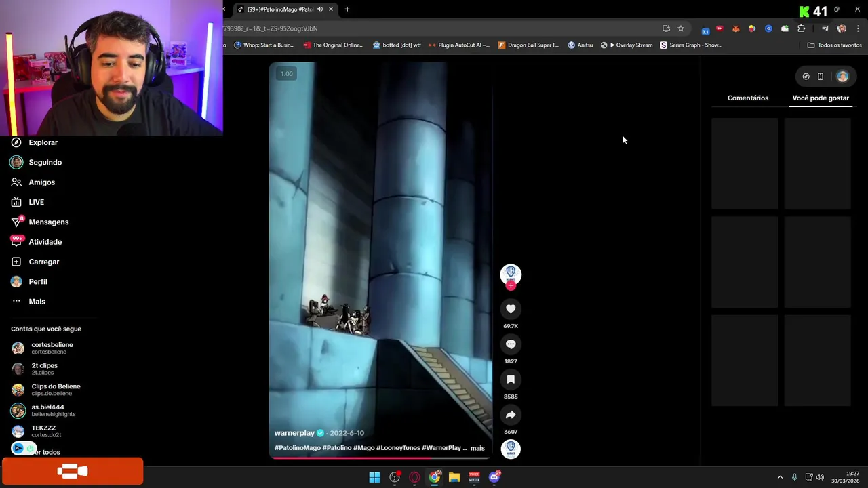
Task: Open the phone app icon in header
Action: [x=821, y=77]
